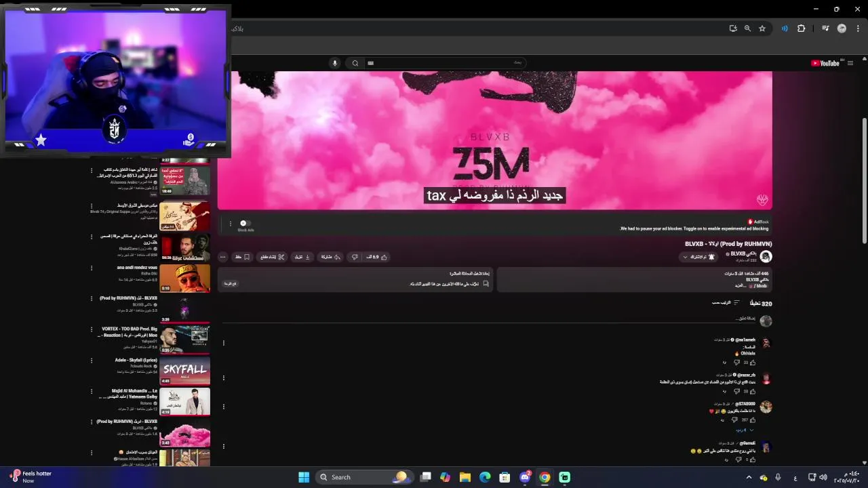Like the video with thumbs-up 6.9K button
The width and height of the screenshot is (868, 488).
coord(376,257)
